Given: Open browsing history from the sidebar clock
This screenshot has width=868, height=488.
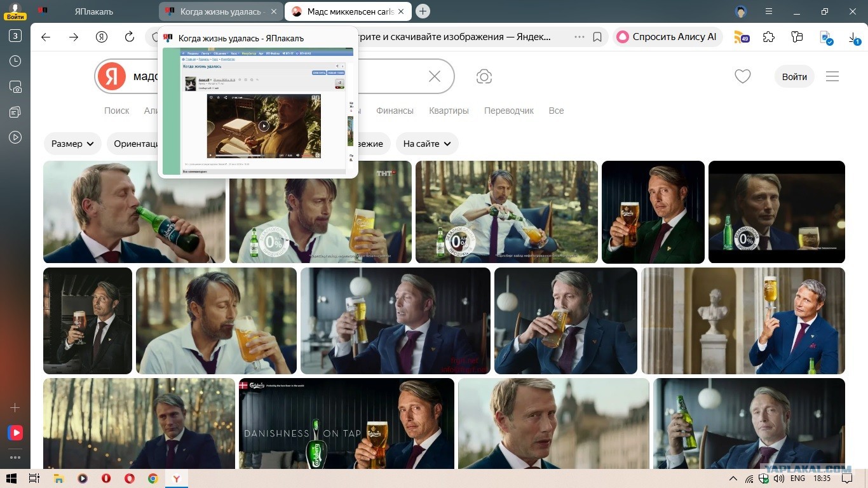Looking at the screenshot, I should 15,61.
